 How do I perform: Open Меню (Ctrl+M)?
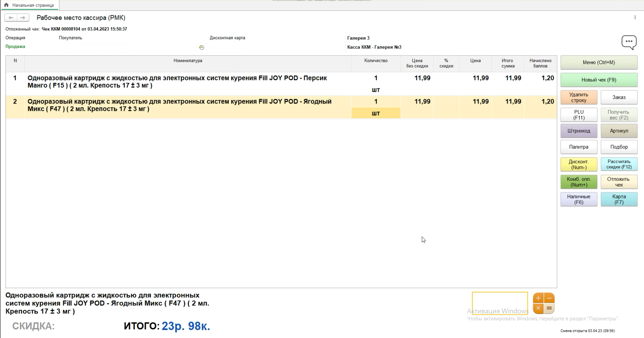point(598,62)
